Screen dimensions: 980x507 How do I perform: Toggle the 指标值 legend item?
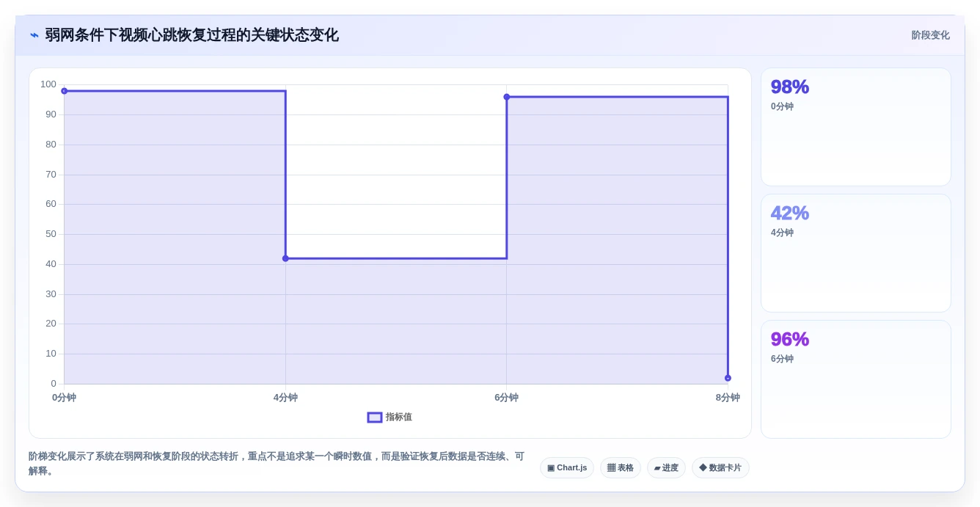[390, 417]
